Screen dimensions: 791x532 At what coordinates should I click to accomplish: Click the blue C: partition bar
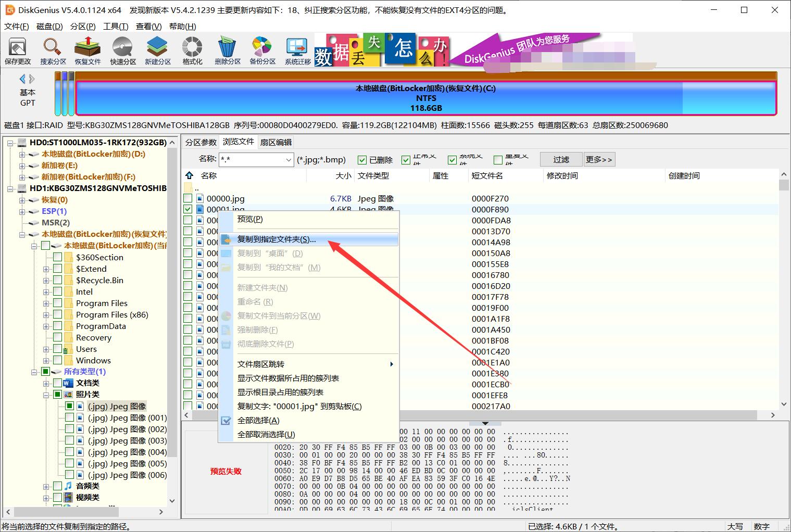click(x=426, y=98)
